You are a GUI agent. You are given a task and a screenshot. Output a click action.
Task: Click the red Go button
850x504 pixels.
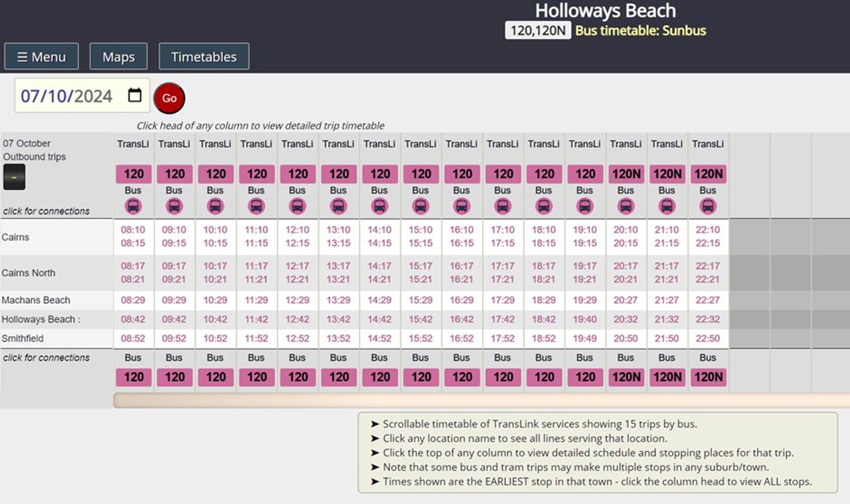click(x=169, y=98)
